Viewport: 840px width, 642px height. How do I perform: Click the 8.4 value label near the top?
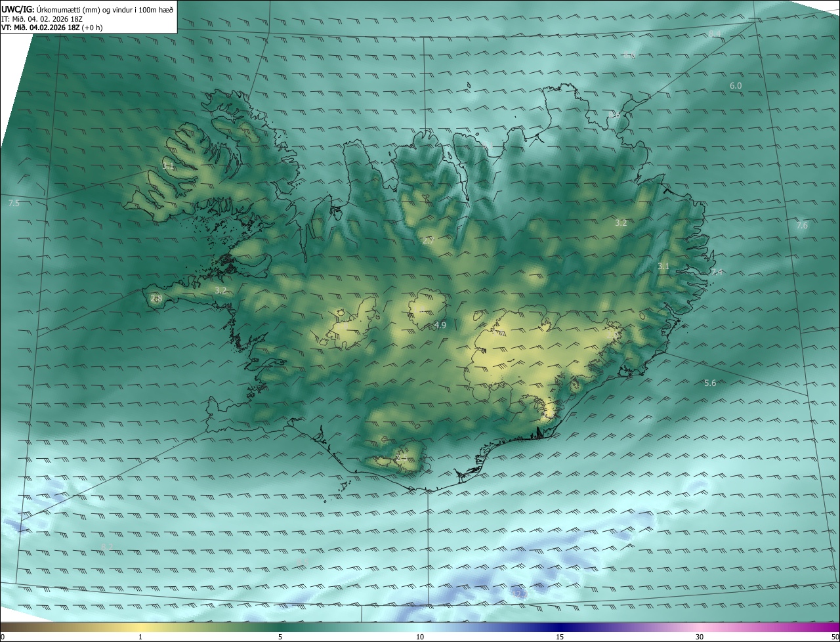[x=714, y=33]
